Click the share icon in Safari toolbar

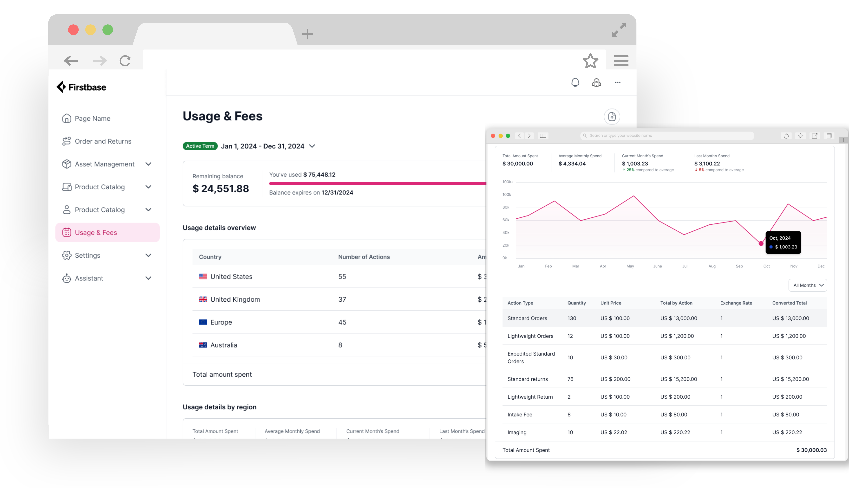[x=814, y=136]
